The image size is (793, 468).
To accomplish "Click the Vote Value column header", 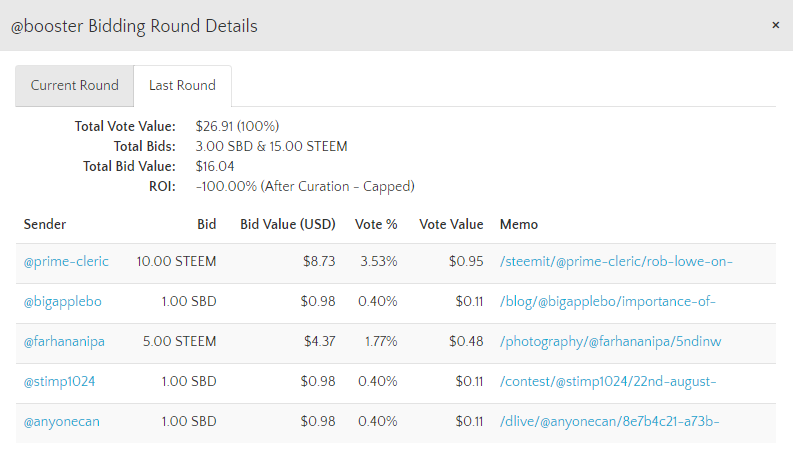I will (451, 224).
